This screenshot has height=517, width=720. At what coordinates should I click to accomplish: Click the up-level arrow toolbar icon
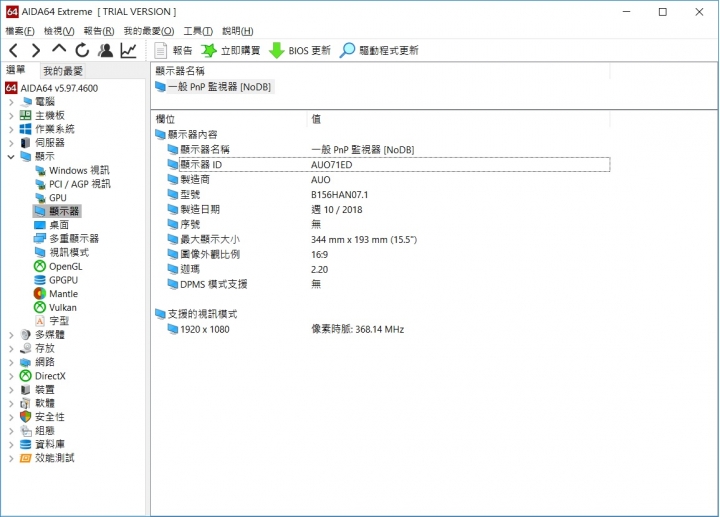point(59,49)
